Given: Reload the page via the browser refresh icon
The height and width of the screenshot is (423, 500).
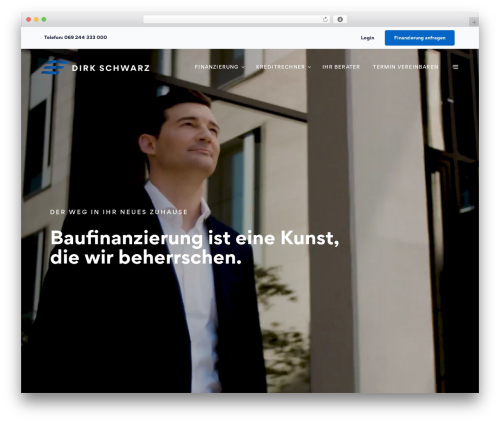Looking at the screenshot, I should click(x=325, y=19).
